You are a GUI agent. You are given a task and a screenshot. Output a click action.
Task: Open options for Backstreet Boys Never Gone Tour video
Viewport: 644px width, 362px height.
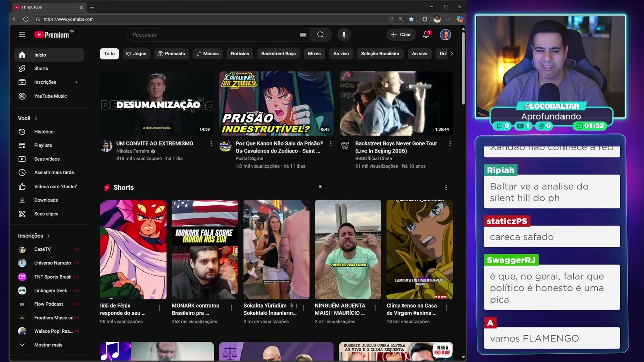click(450, 144)
